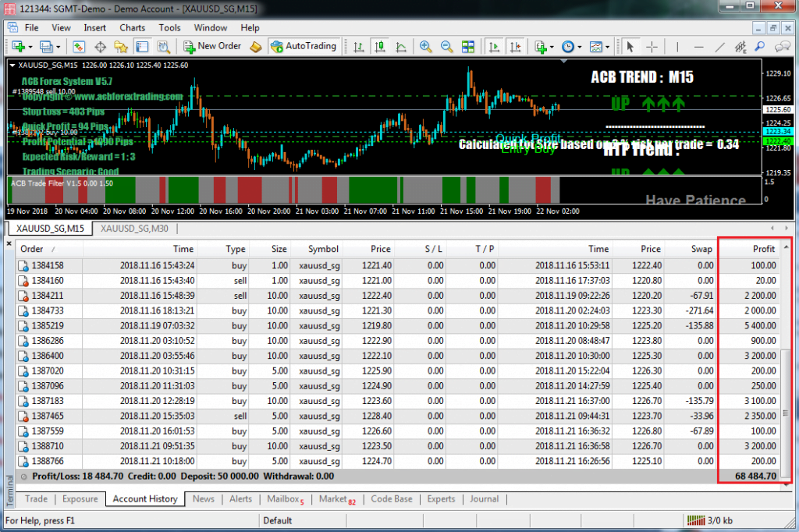The height and width of the screenshot is (532, 799).
Task: Open the News tab
Action: [x=204, y=499]
